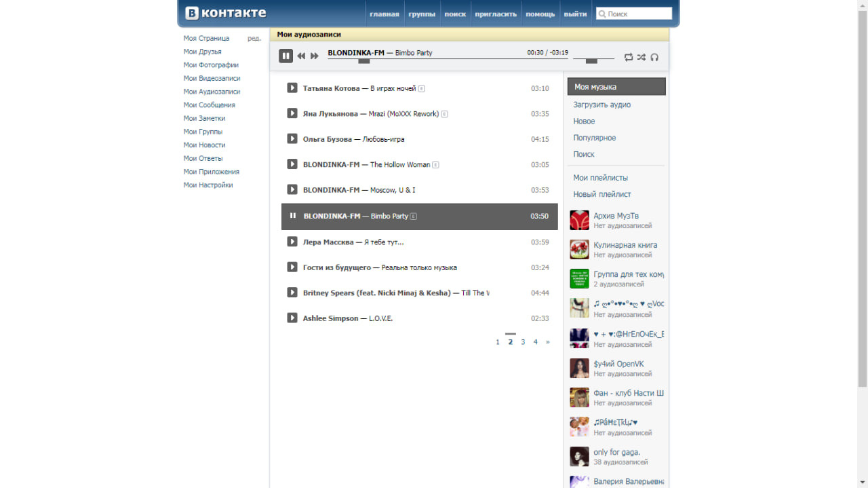
Task: Open Мои Ответы
Action: pos(203,158)
